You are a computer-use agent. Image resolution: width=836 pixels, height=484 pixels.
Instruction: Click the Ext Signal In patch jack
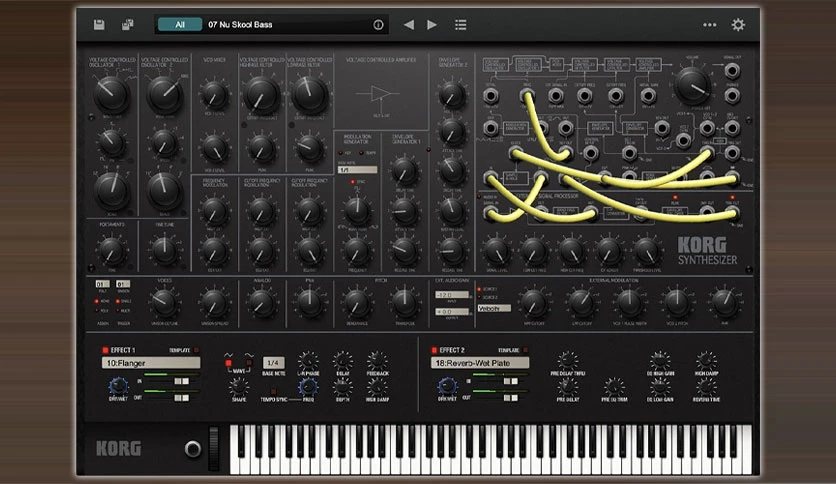(556, 96)
